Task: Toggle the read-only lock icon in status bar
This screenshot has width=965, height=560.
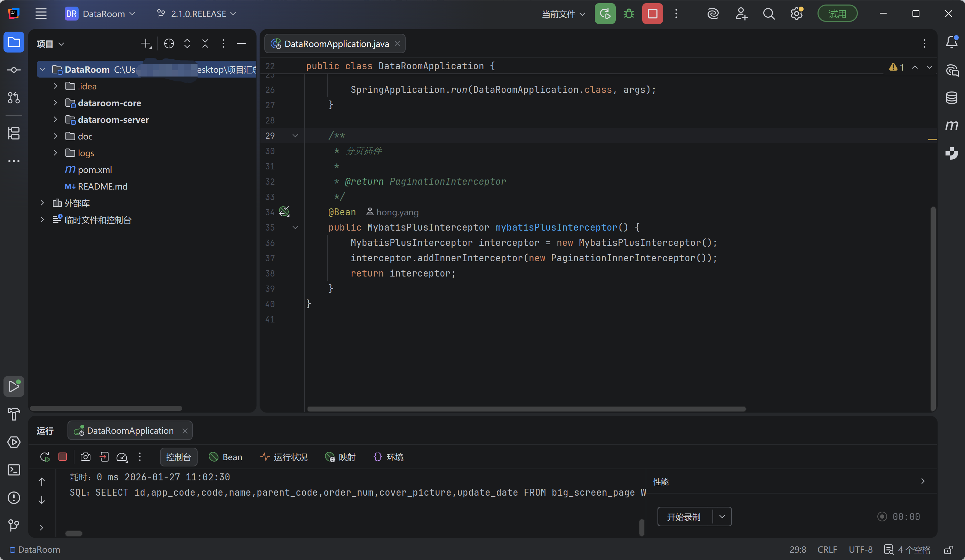Action: [948, 550]
